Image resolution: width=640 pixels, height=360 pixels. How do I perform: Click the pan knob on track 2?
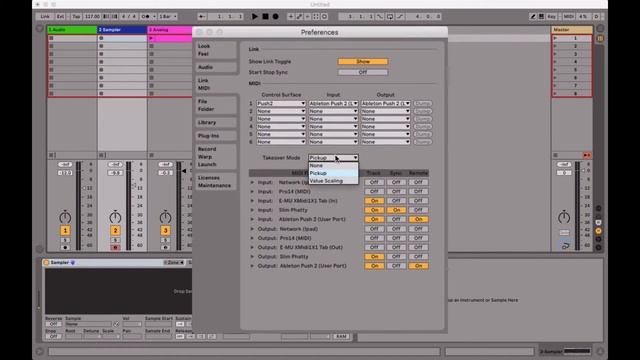click(x=115, y=217)
